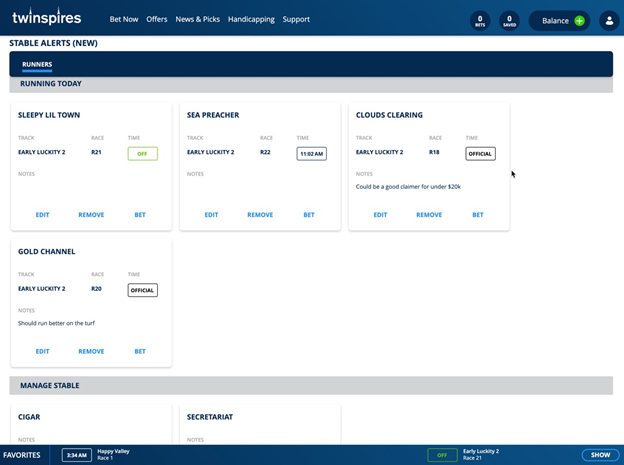This screenshot has width=624, height=465.
Task: Click R21 race number on Sleepy Lil Town
Action: [96, 152]
